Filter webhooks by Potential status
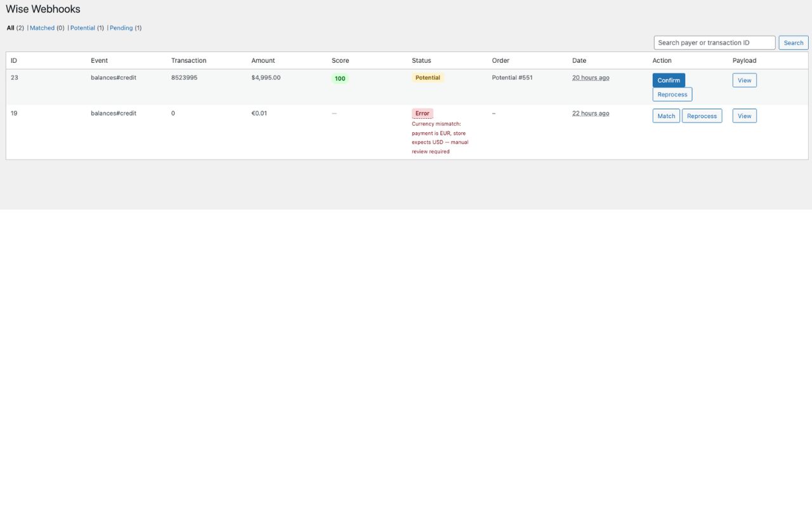Image resolution: width=812 pixels, height=508 pixels. [82, 28]
